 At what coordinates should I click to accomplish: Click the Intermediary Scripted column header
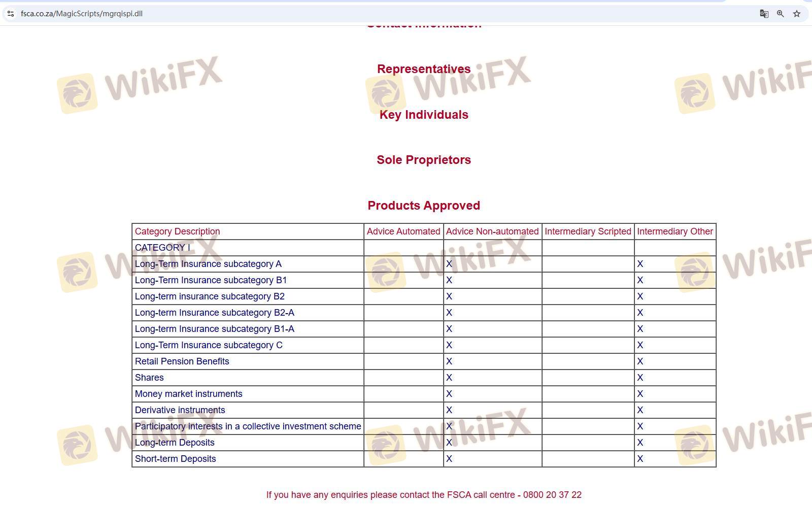tap(588, 231)
